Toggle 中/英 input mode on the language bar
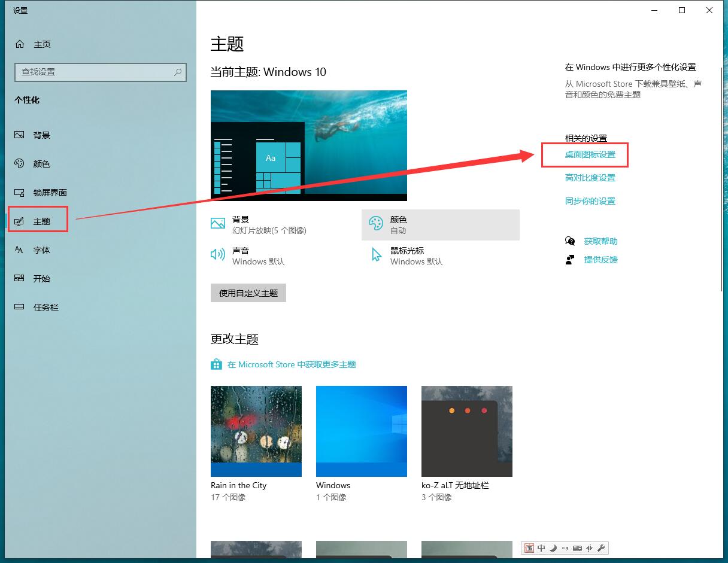Screen dimensions: 728x563 click(541, 548)
